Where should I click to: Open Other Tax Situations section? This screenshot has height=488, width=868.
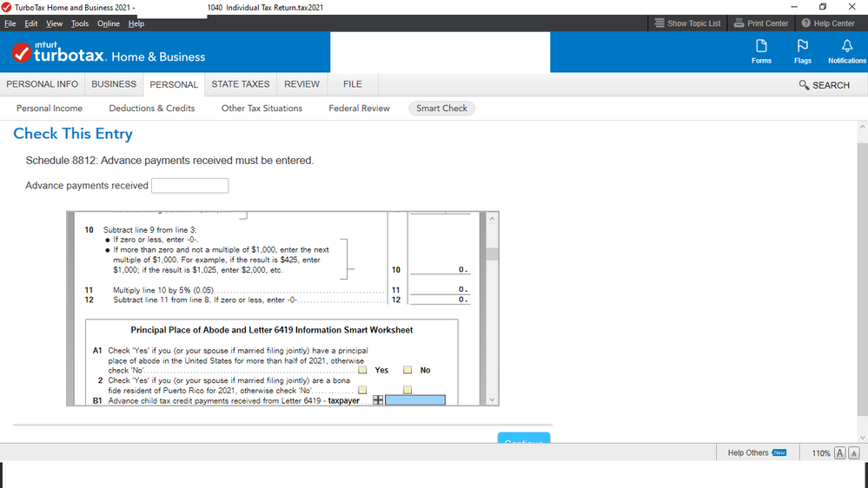coord(262,109)
